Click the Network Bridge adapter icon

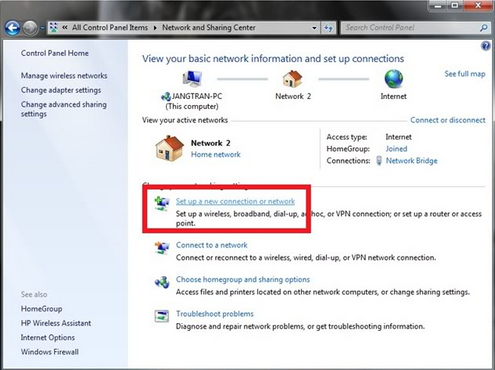(x=379, y=161)
